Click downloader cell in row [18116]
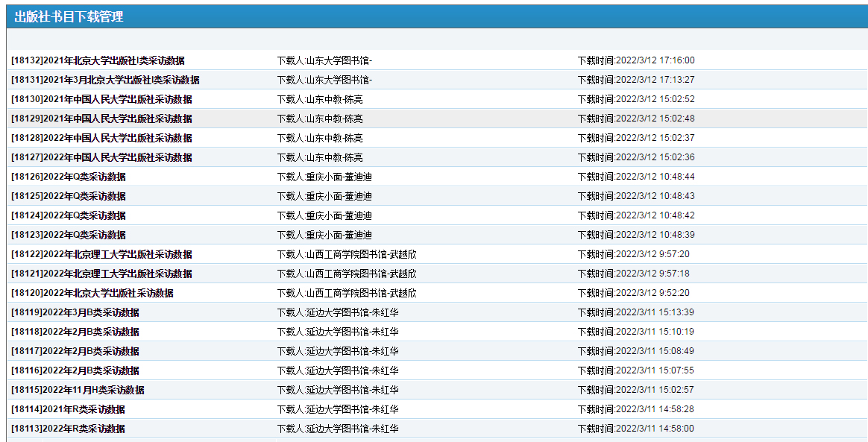 click(x=338, y=370)
